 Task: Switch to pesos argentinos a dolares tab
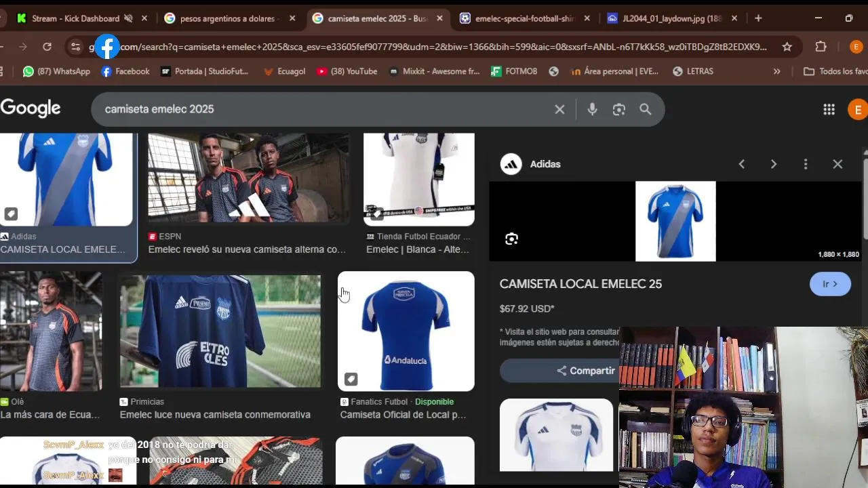(x=231, y=18)
